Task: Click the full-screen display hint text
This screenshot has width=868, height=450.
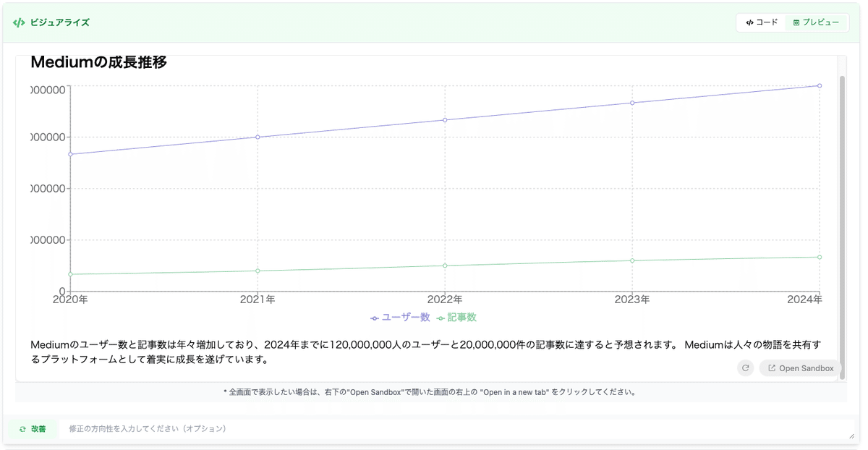Action: [430, 392]
